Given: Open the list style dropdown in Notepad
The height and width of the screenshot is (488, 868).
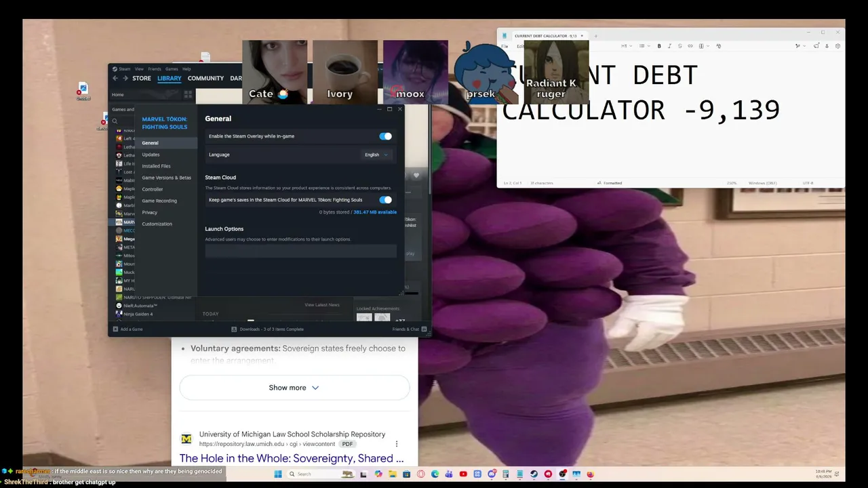Looking at the screenshot, I should [645, 46].
